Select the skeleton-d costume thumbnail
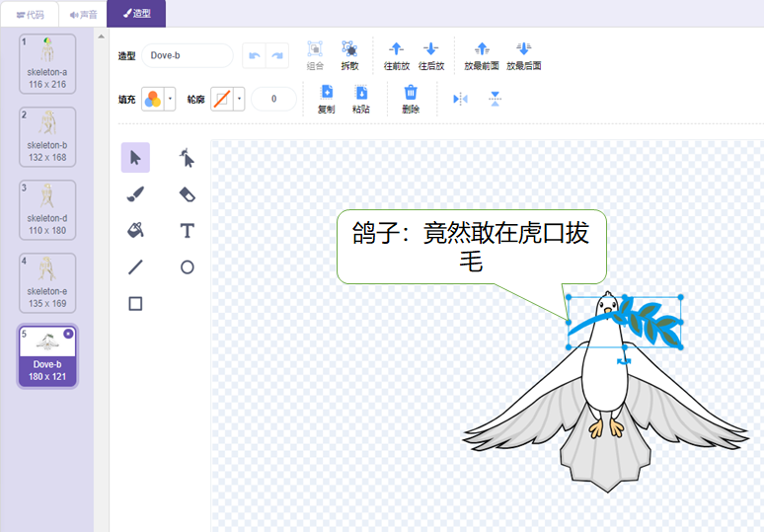764x532 pixels. pyautogui.click(x=47, y=210)
